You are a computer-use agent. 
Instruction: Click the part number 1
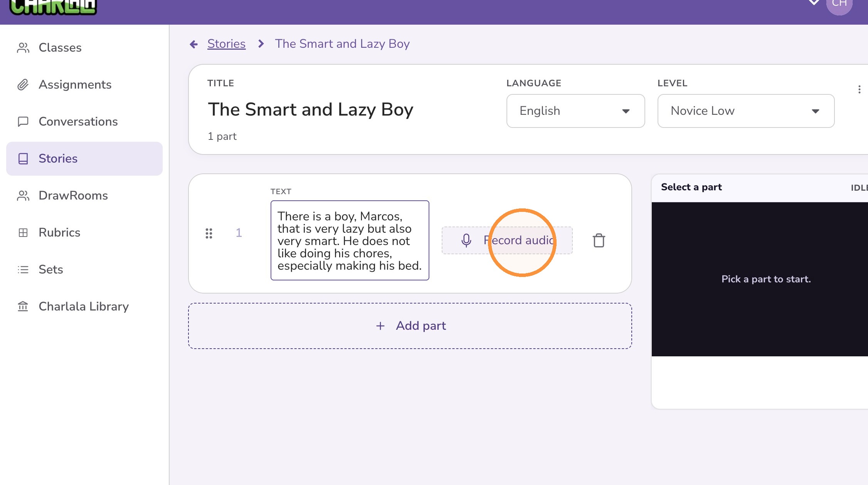[x=239, y=233]
